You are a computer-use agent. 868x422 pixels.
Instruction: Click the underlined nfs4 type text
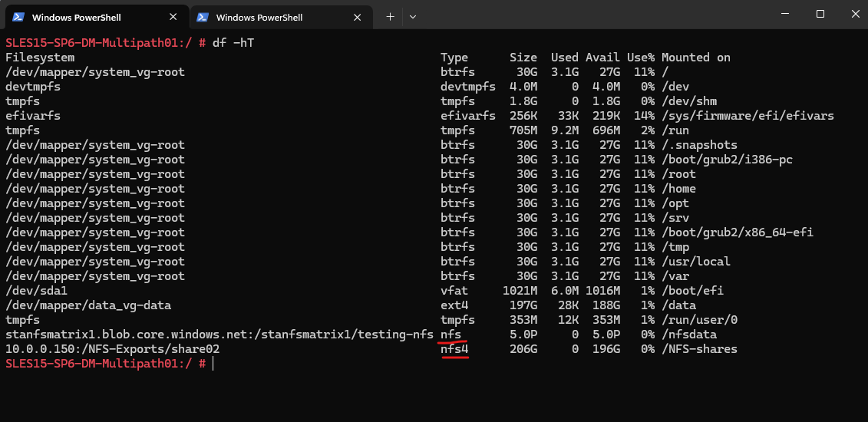pyautogui.click(x=454, y=350)
